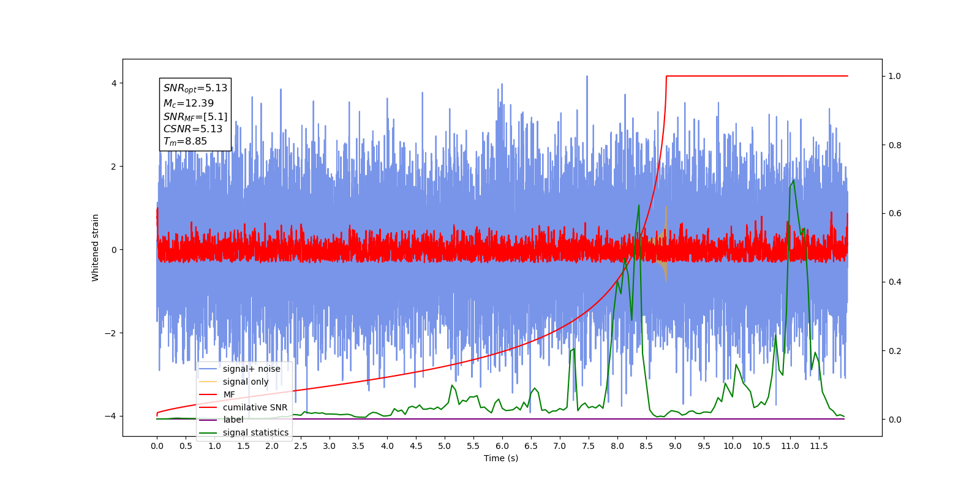
Task: Click the x-axis tick label 6.0
Action: point(502,446)
